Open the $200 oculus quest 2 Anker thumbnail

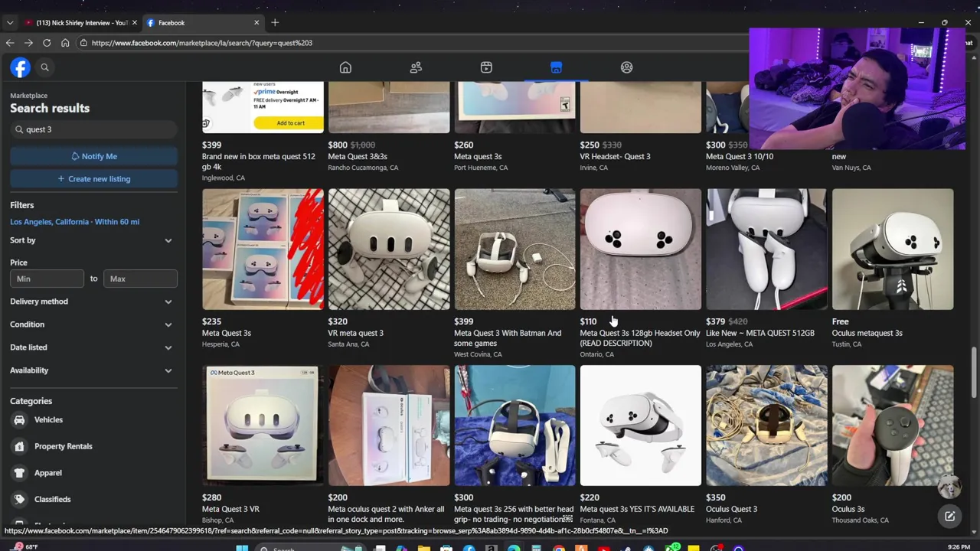[x=389, y=425]
